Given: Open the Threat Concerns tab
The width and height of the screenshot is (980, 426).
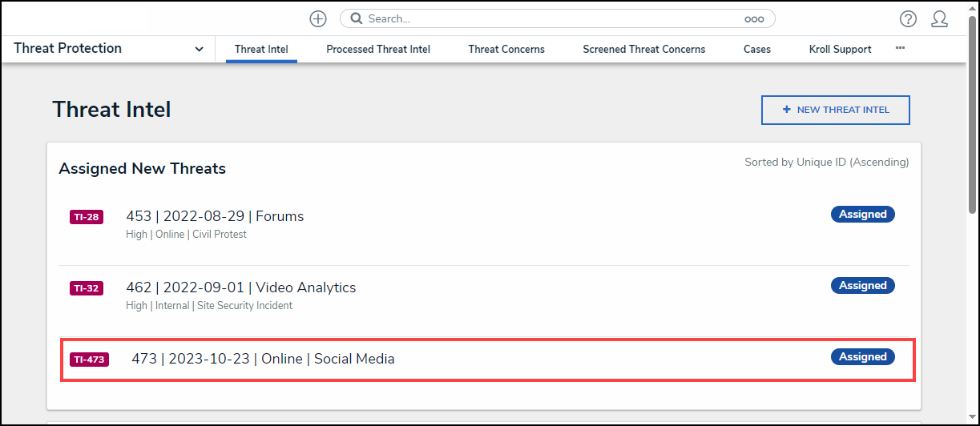Looking at the screenshot, I should (506, 49).
